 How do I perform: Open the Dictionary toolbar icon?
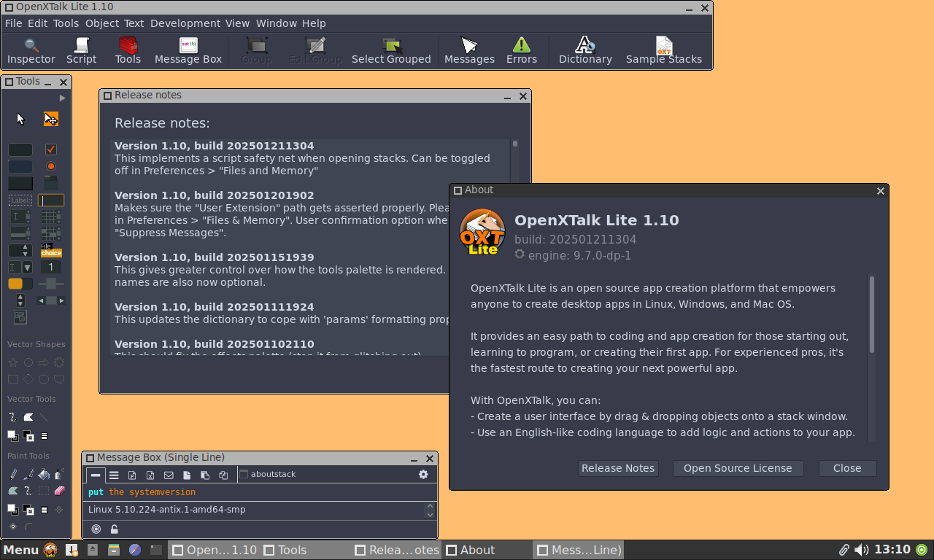point(585,52)
